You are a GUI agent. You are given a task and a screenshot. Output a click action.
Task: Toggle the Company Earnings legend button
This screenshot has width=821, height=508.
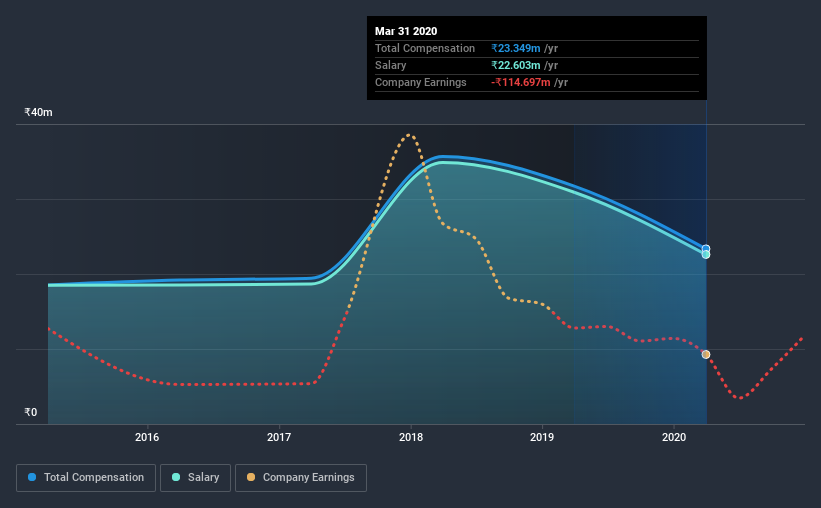[301, 478]
